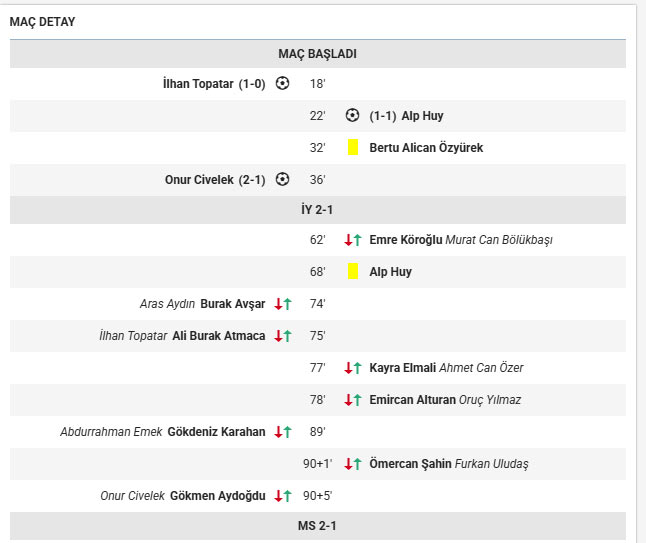Click the substitution arrows next to Burak Avşar
Screen dimensions: 646x543
click(283, 304)
